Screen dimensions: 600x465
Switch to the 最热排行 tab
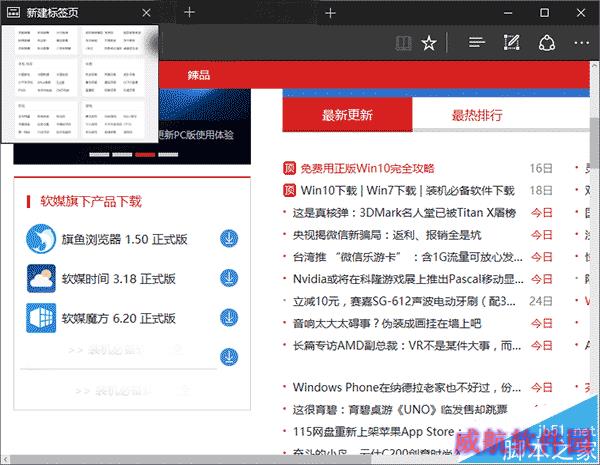pyautogui.click(x=477, y=114)
